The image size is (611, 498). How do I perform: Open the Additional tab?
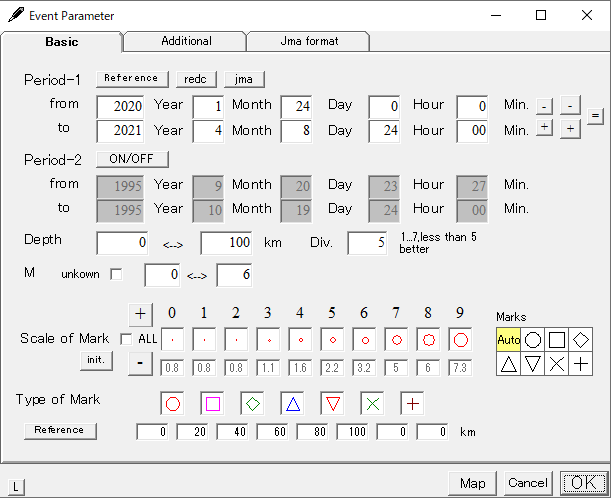186,41
